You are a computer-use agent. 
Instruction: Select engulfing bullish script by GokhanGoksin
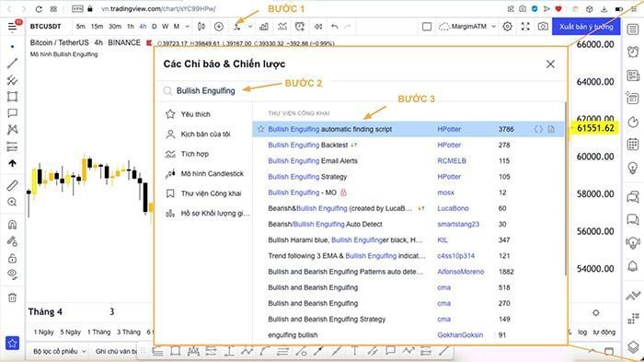tap(408, 335)
